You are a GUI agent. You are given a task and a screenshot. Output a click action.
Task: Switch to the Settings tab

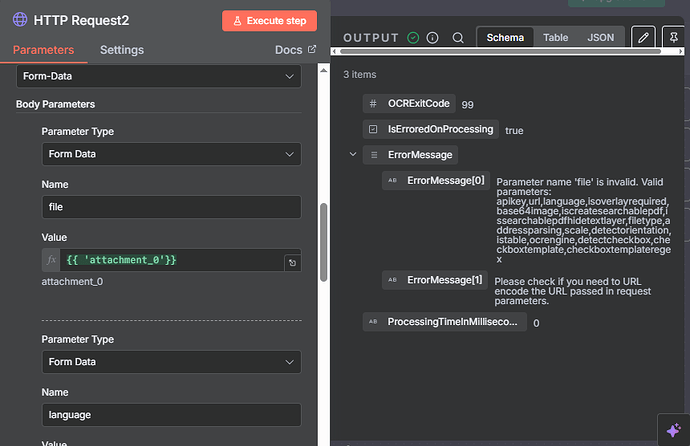click(121, 50)
